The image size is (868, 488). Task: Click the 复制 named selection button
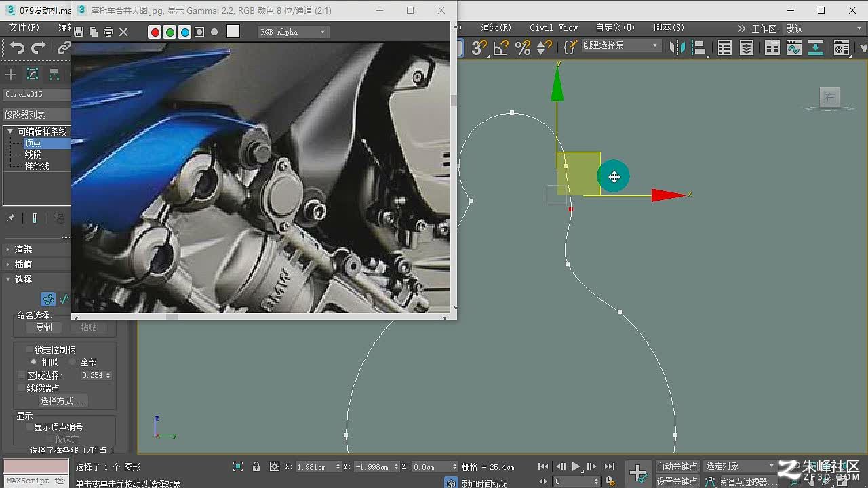44,327
